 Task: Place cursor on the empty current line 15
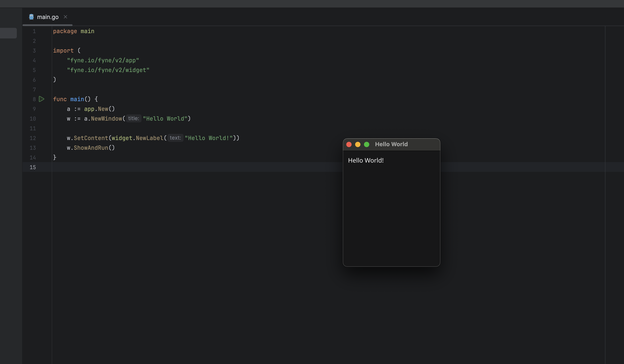tap(322, 167)
